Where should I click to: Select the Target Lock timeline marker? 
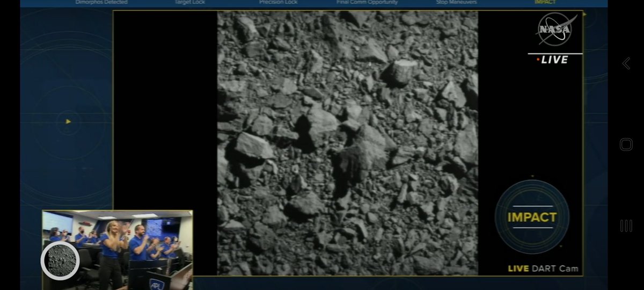pos(189,3)
